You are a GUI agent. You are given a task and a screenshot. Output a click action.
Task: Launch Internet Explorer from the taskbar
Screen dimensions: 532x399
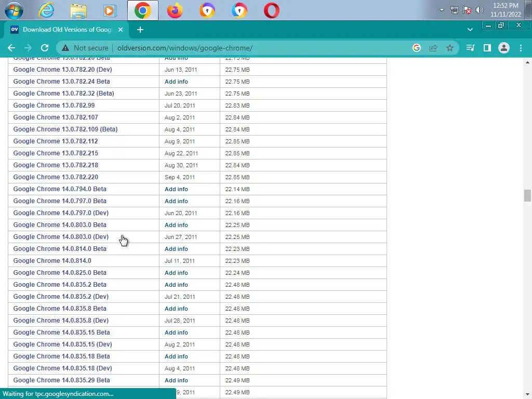46,10
